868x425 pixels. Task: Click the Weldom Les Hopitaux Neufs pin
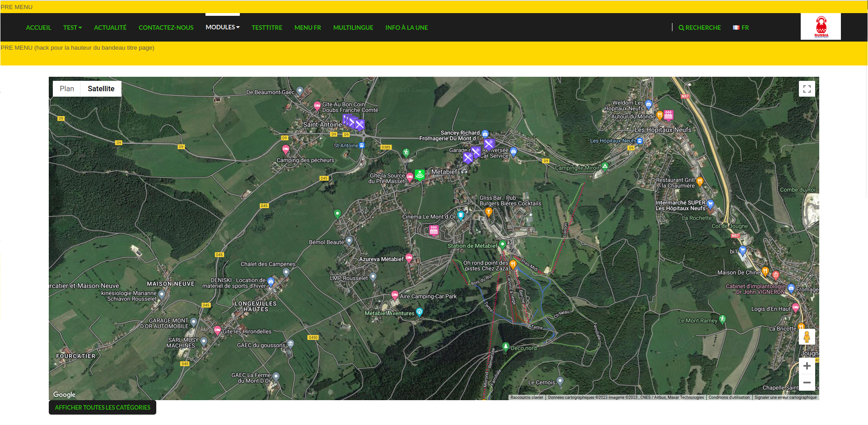click(x=649, y=104)
